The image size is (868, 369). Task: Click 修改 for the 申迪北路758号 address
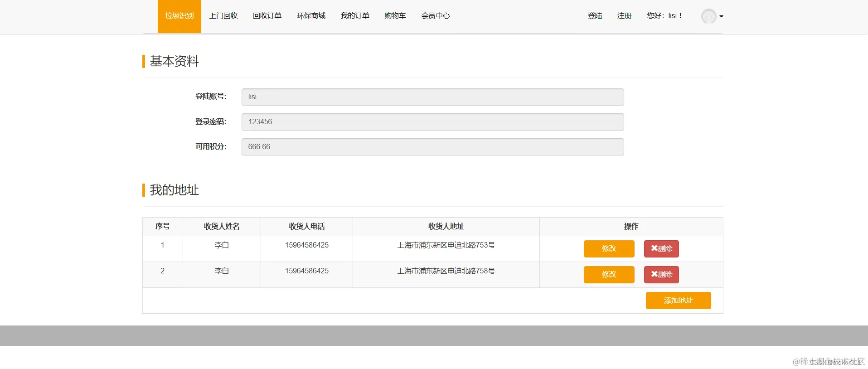(609, 275)
